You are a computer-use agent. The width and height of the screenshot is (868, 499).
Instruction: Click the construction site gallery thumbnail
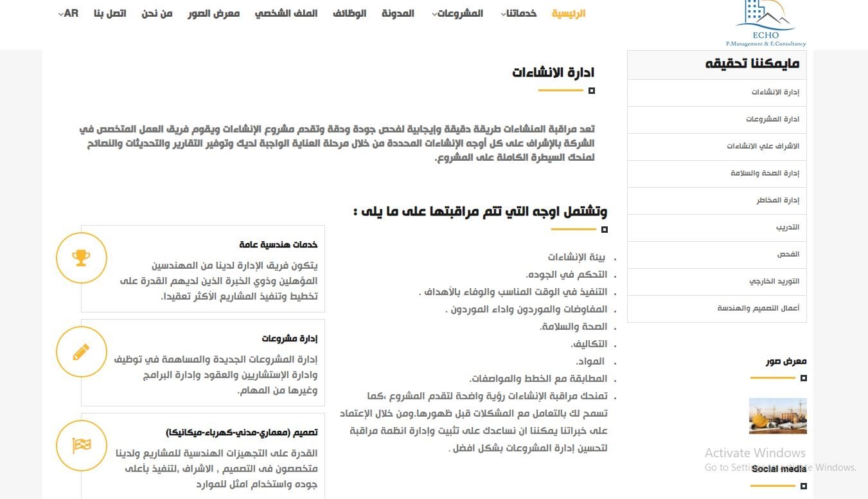[x=777, y=416]
